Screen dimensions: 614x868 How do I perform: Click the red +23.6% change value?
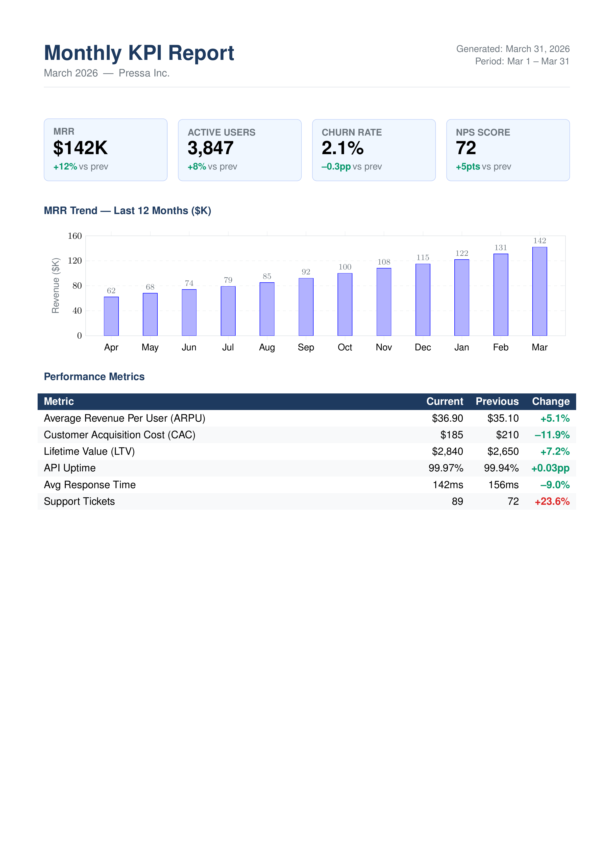(x=552, y=502)
